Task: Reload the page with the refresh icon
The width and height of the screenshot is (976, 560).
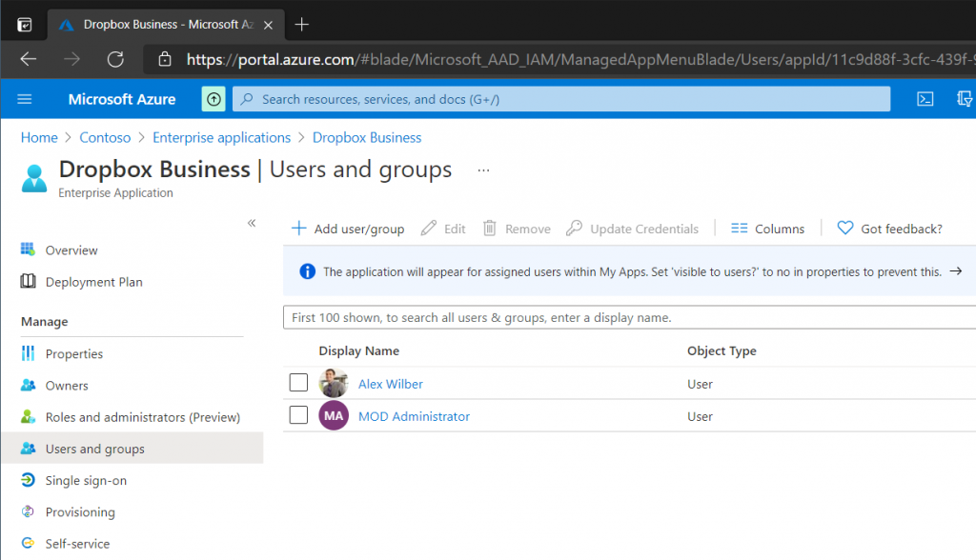Action: 115,59
